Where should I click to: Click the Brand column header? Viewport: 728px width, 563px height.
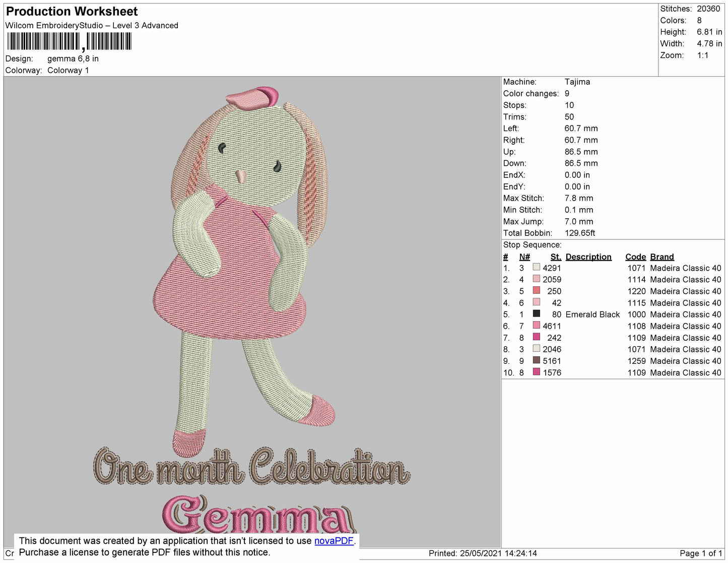(662, 257)
